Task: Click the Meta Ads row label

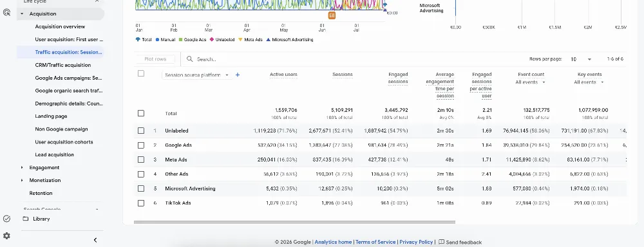Action: [176, 160]
